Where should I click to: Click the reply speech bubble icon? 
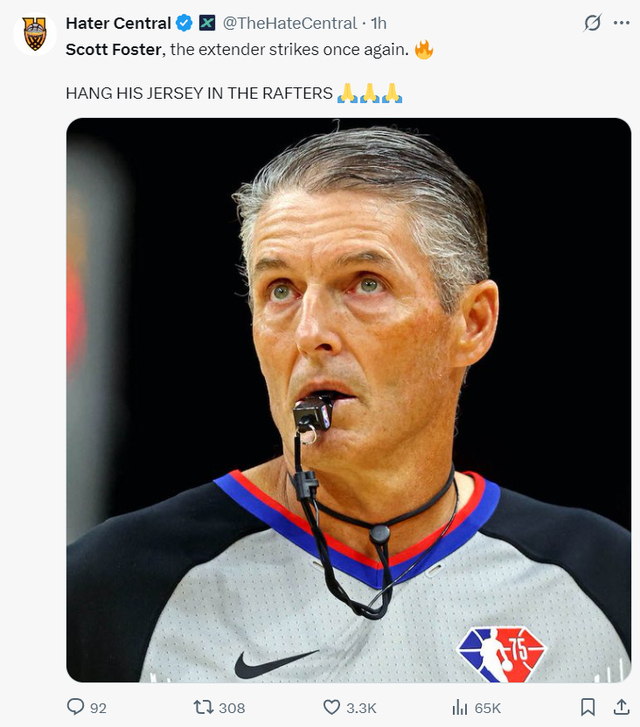(76, 707)
